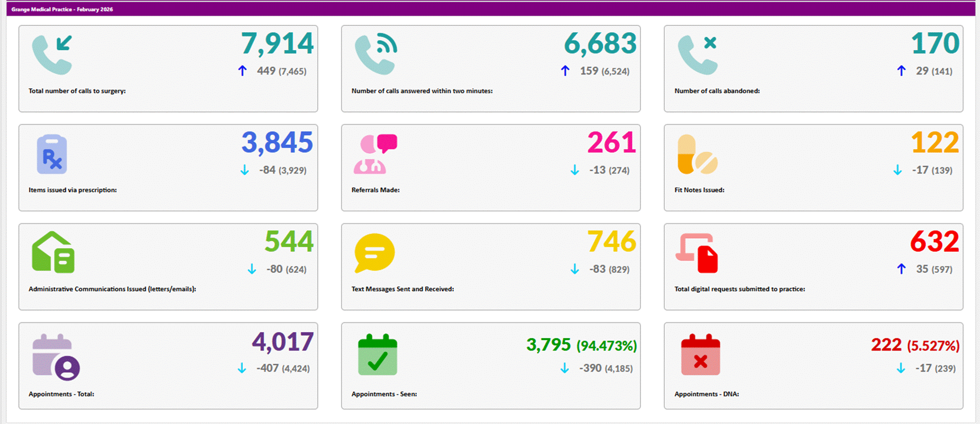
Task: Select the 3,845 prescription items value
Action: tap(277, 142)
